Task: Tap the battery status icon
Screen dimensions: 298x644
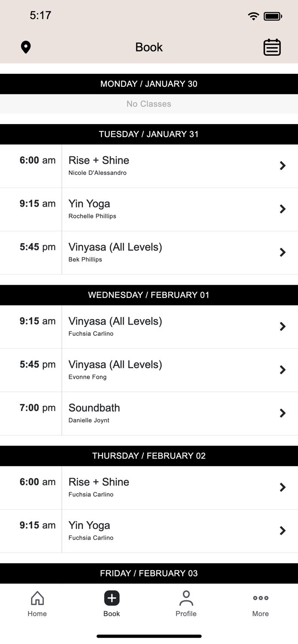Action: tap(273, 16)
